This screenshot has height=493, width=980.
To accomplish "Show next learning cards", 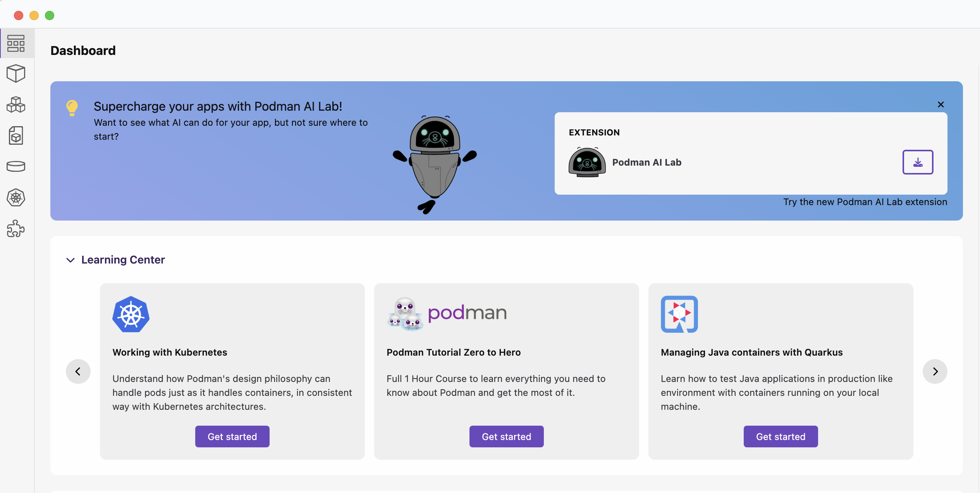I will [x=935, y=371].
